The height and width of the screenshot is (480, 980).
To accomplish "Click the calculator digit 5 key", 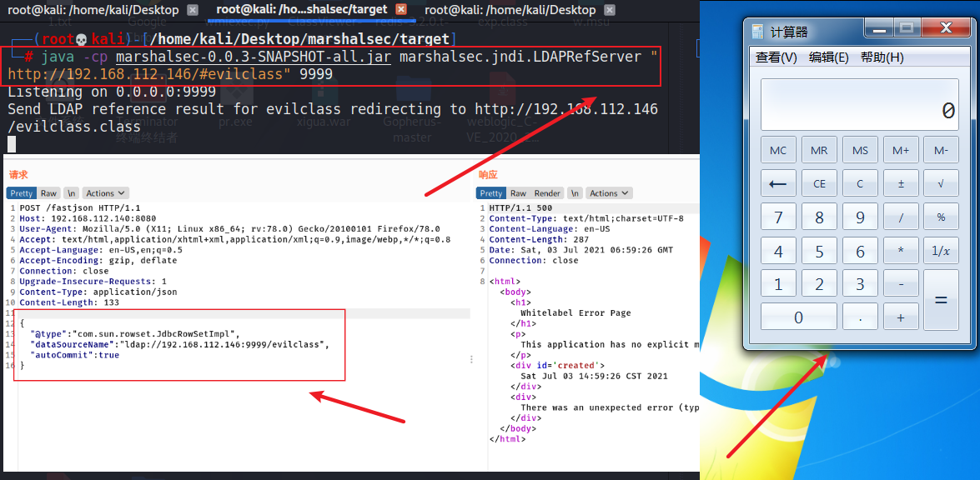I will (x=819, y=251).
